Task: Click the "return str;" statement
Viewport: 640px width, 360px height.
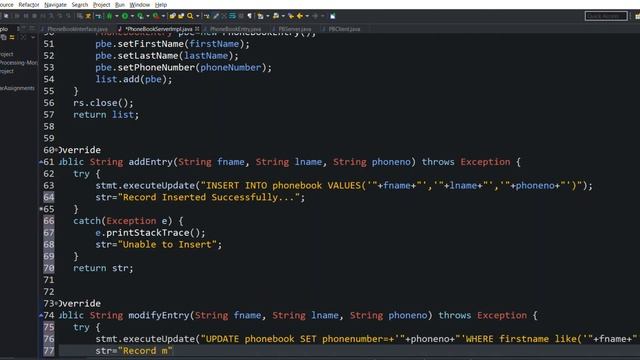Action: 103,268
